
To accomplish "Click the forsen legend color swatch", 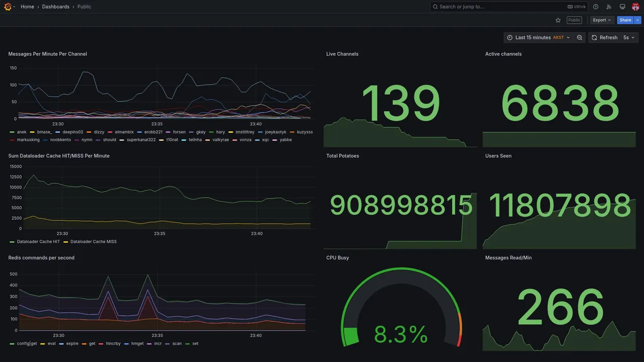I will (x=169, y=132).
